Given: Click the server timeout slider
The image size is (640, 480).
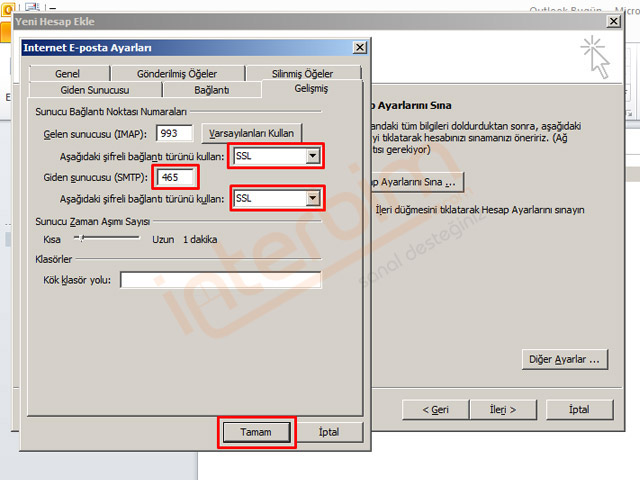Looking at the screenshot, I should pyautogui.click(x=104, y=239).
